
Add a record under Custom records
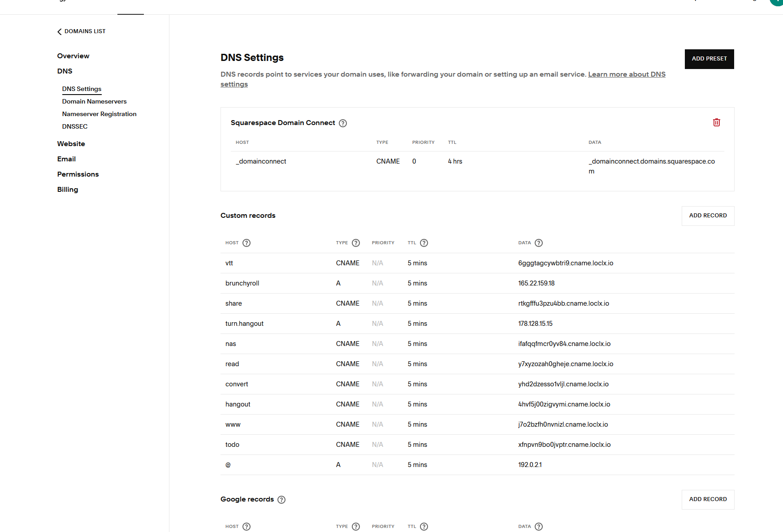point(708,216)
